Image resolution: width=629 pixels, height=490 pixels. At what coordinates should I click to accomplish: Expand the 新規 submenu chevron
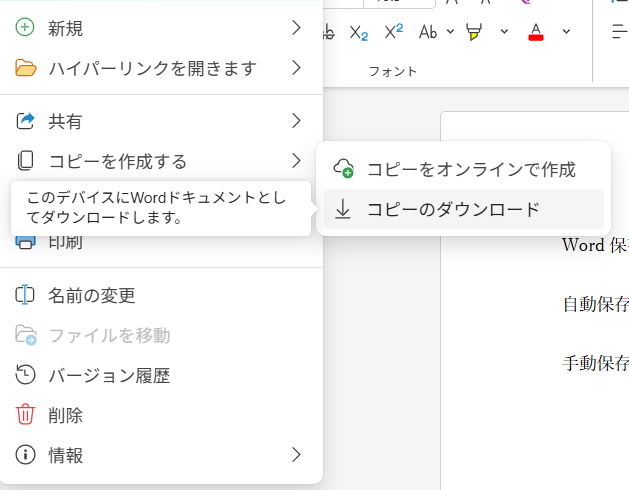(x=296, y=28)
